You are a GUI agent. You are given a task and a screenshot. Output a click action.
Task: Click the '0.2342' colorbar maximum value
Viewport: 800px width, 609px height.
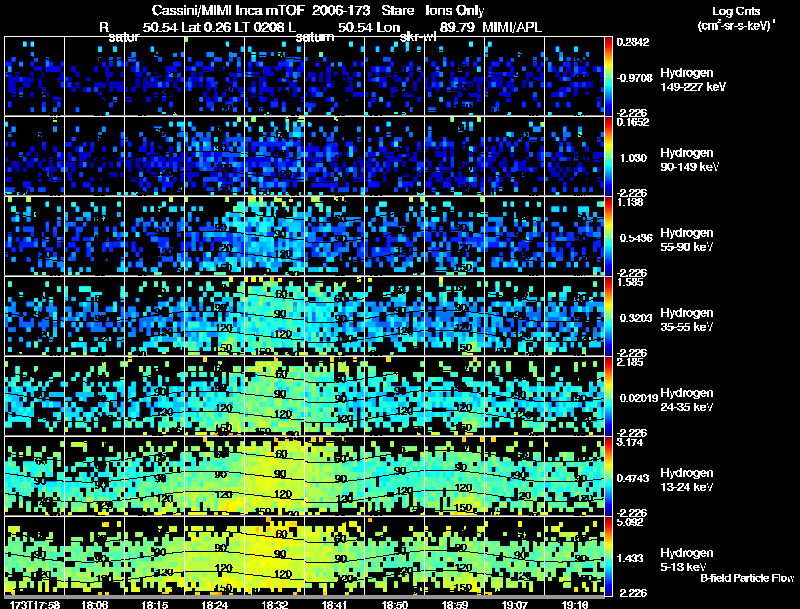(x=633, y=42)
